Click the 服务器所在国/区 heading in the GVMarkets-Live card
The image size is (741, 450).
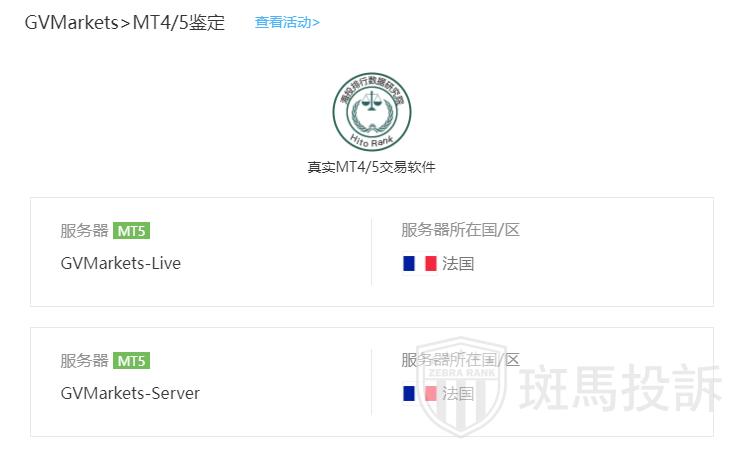tap(460, 230)
